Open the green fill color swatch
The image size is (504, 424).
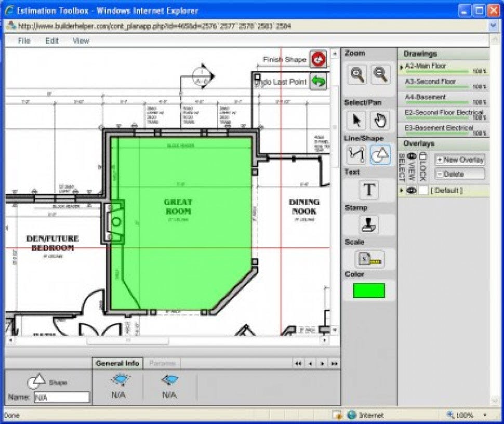click(368, 290)
